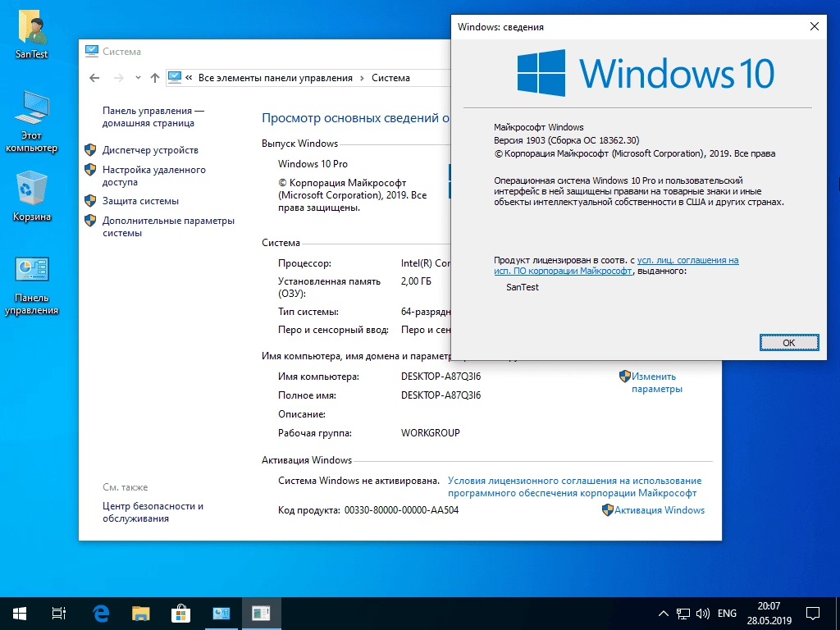Expand the breadcrumb chevron before Все элементы
The image size is (840, 630).
[x=189, y=78]
